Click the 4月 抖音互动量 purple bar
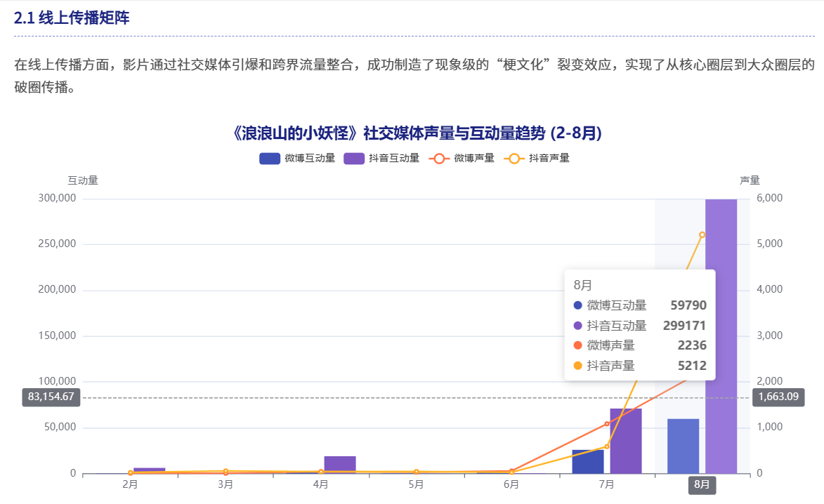 click(x=340, y=465)
